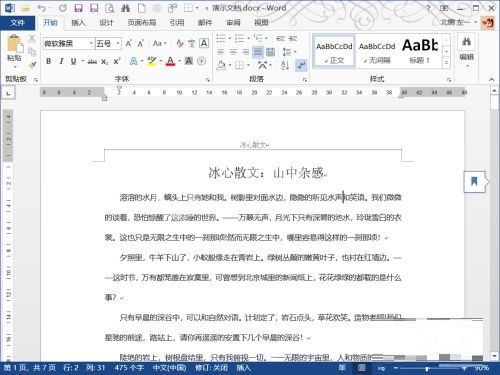
Task: Click the page count status 第1页，共7页
Action: tap(29, 368)
